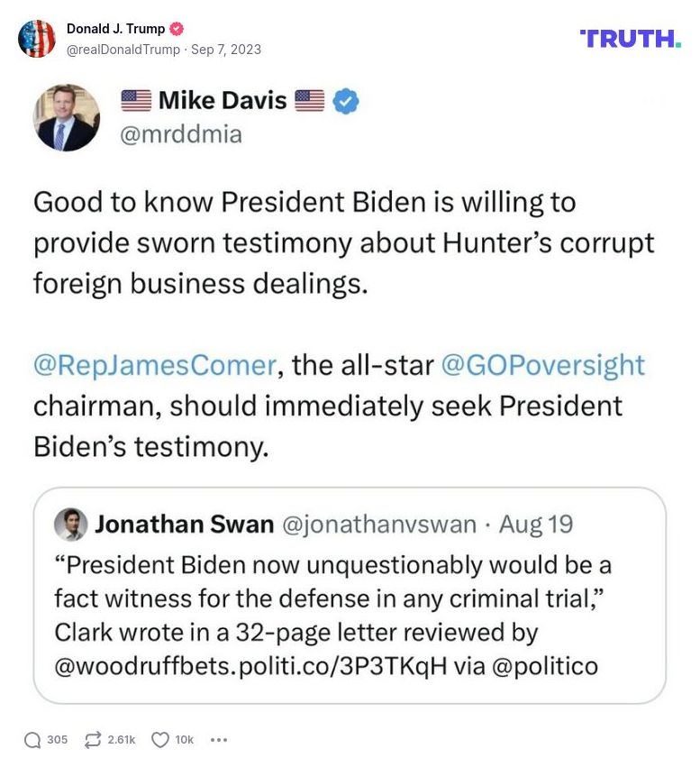The height and width of the screenshot is (767, 700).
Task: Open the @GOPoversight mention
Action: coord(542,365)
